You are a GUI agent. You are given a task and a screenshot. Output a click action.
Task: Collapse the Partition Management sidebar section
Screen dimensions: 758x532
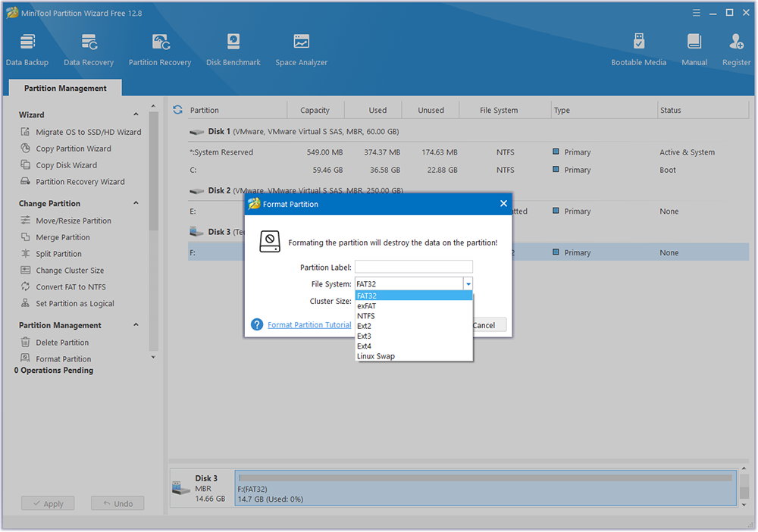coord(136,325)
